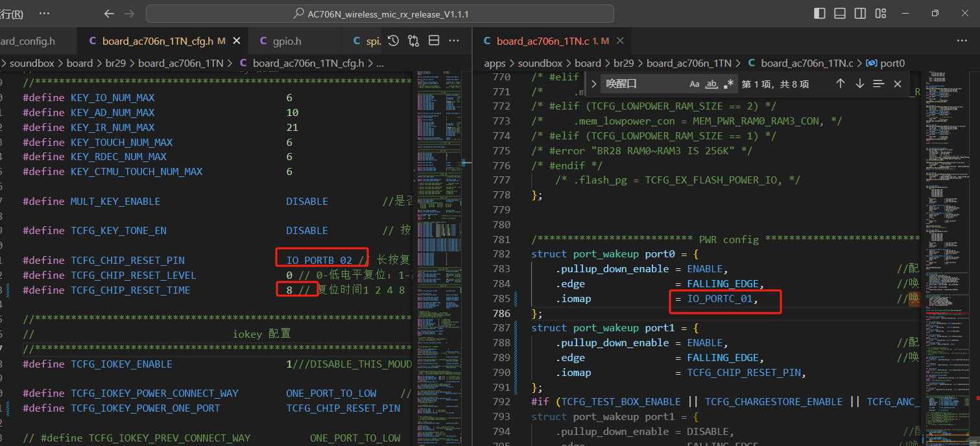This screenshot has height=446, width=980.
Task: Open the ellipsis symbol breadcrumb in left editor
Action: click(380, 63)
